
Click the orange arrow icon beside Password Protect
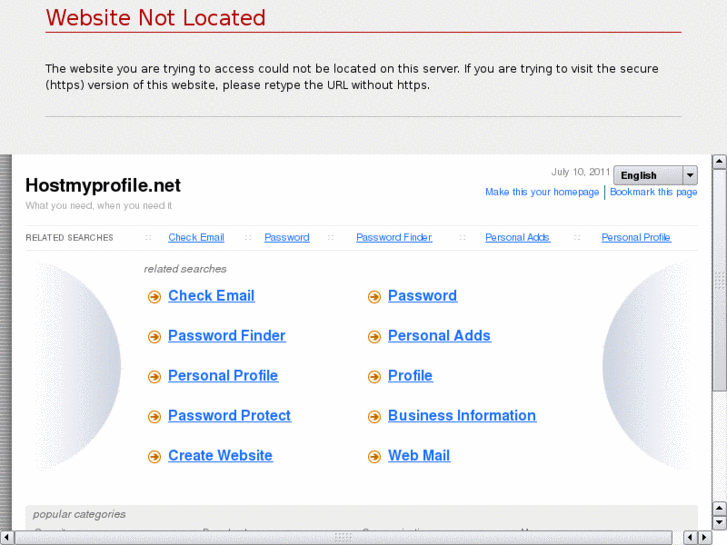154,417
